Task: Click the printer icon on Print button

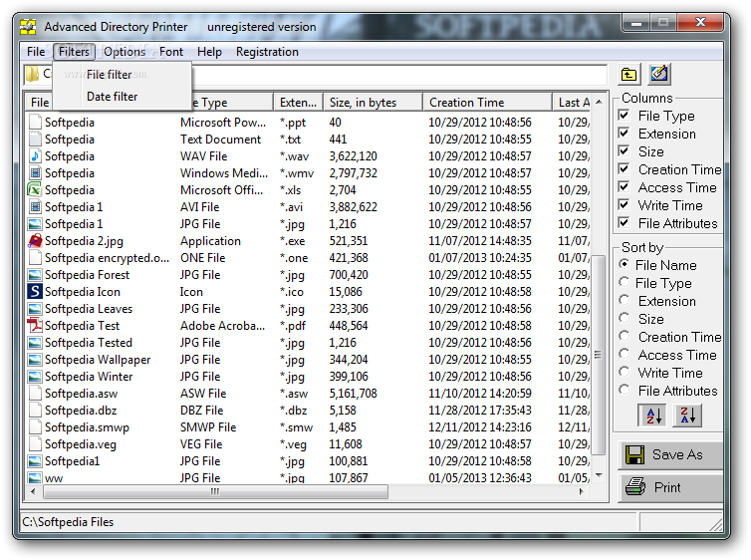Action: (635, 487)
